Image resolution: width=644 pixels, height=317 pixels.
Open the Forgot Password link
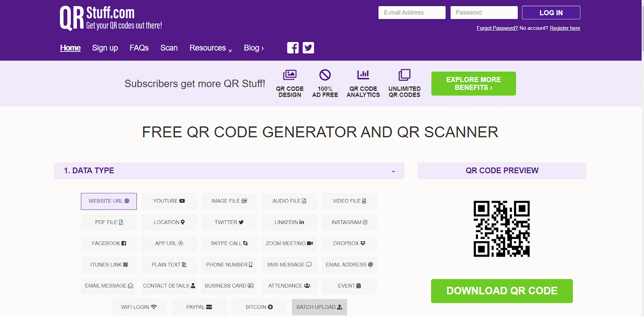(497, 28)
